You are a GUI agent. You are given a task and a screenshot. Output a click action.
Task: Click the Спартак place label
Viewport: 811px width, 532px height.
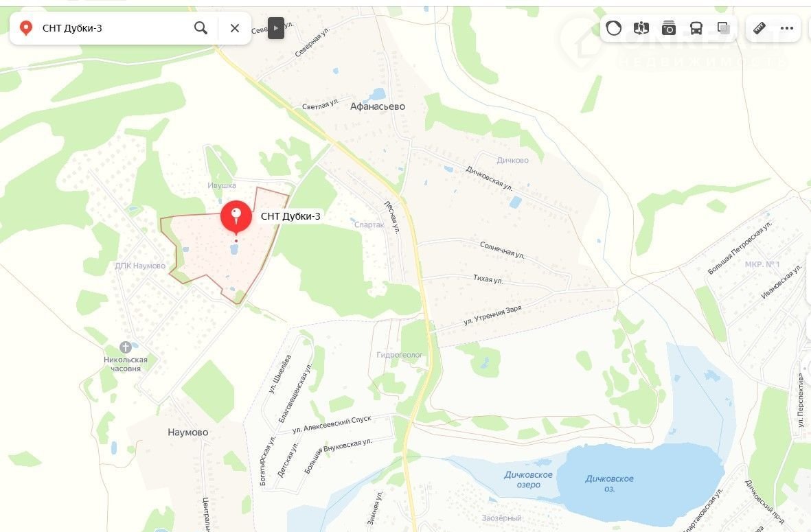pyautogui.click(x=369, y=225)
